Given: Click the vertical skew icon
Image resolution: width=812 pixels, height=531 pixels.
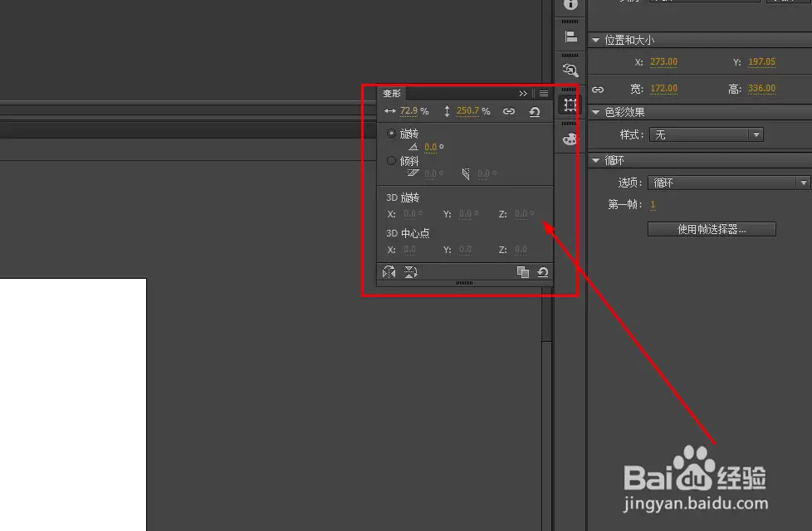Looking at the screenshot, I should (x=466, y=174).
